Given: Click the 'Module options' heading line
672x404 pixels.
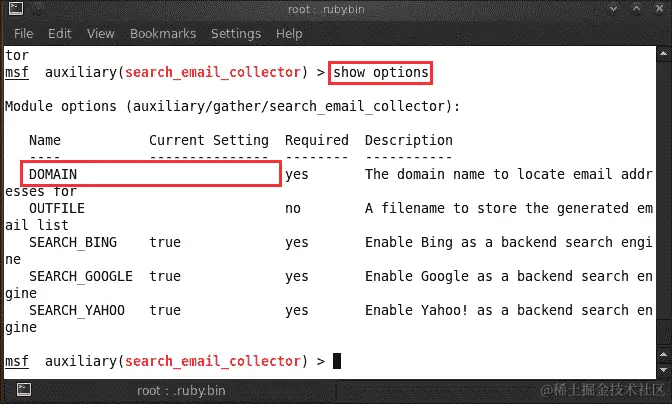Looking at the screenshot, I should tap(232, 106).
